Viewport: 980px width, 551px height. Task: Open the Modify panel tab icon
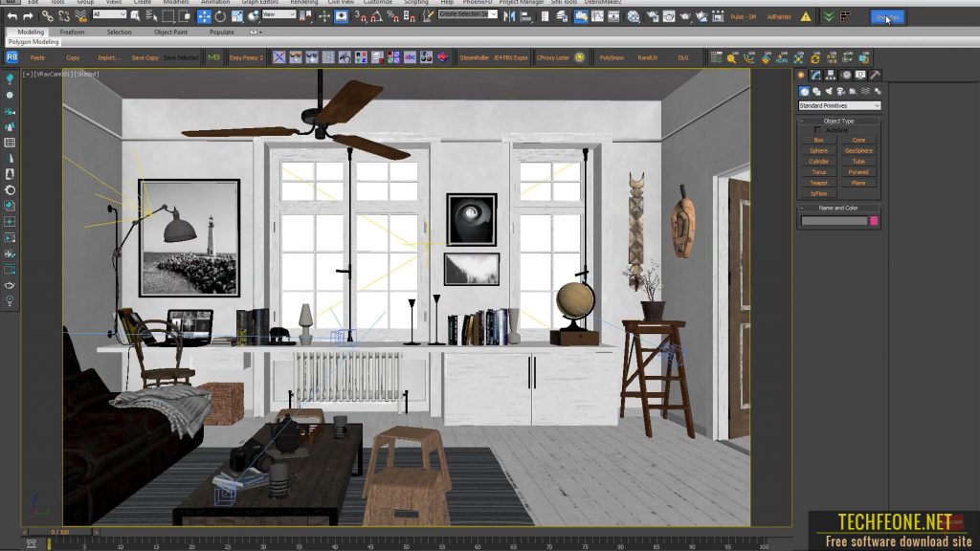click(815, 75)
